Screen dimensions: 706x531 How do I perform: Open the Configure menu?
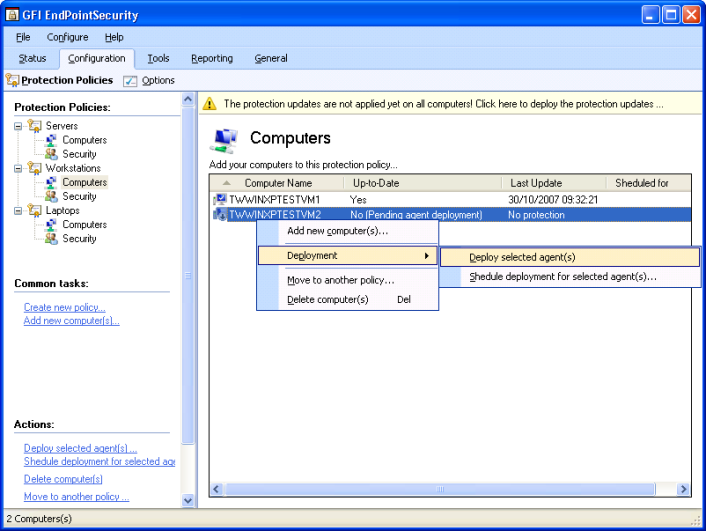coord(68,37)
